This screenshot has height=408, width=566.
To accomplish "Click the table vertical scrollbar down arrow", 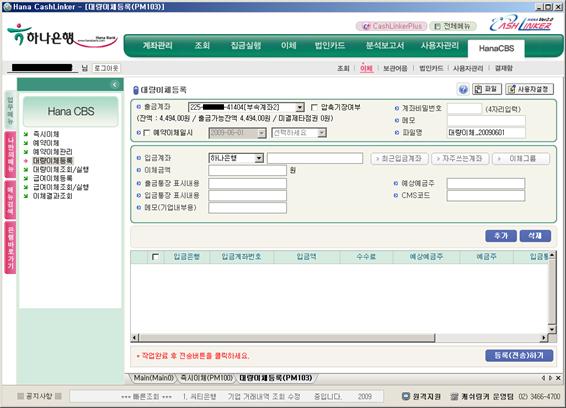I will coord(552,329).
